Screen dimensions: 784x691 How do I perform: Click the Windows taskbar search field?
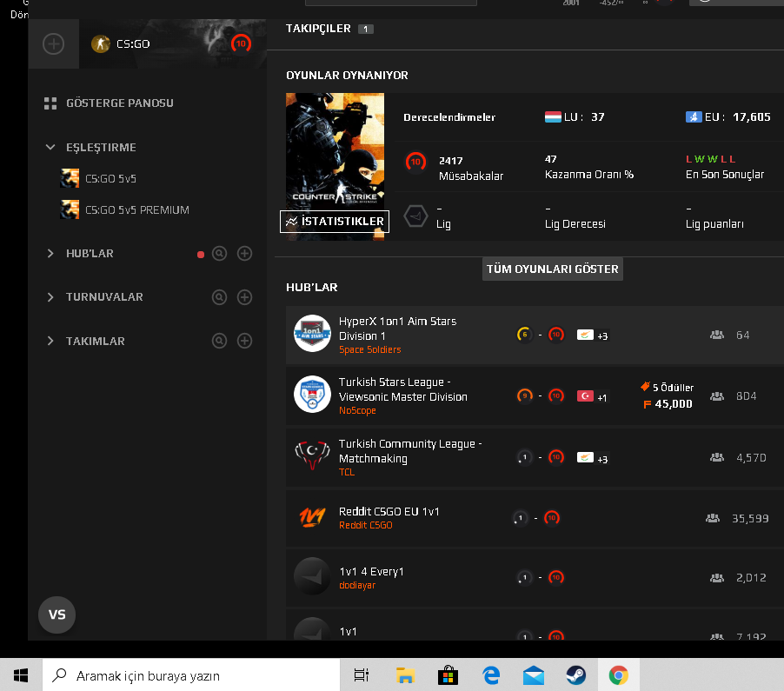tap(191, 676)
